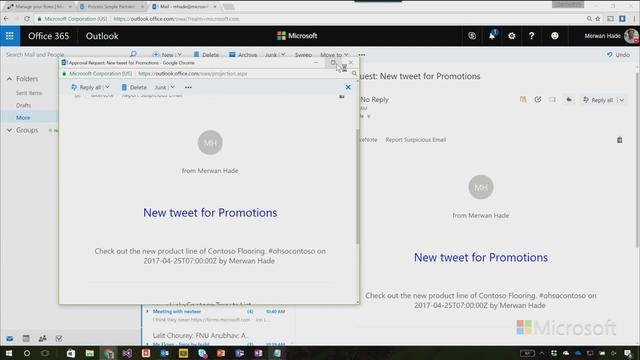The width and height of the screenshot is (640, 360).
Task: Open more actions ellipsis in popup
Action: coord(188,87)
